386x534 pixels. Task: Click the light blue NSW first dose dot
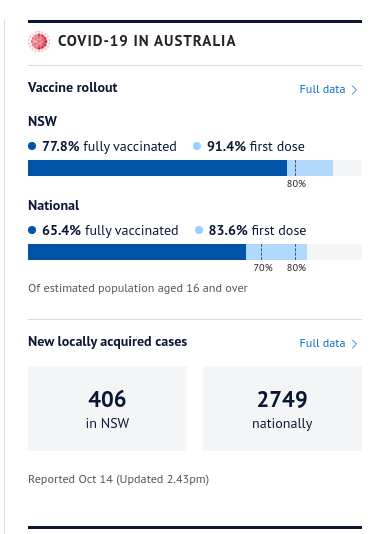pyautogui.click(x=197, y=146)
